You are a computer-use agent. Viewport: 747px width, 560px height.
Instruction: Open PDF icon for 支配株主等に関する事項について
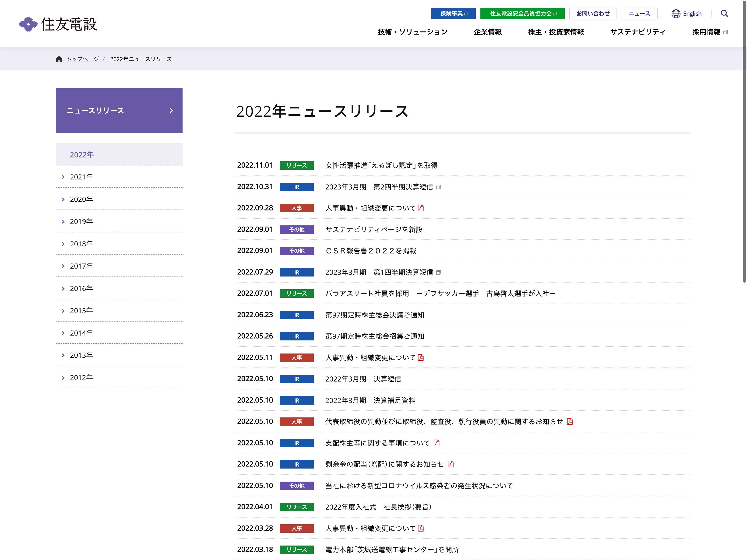click(437, 443)
